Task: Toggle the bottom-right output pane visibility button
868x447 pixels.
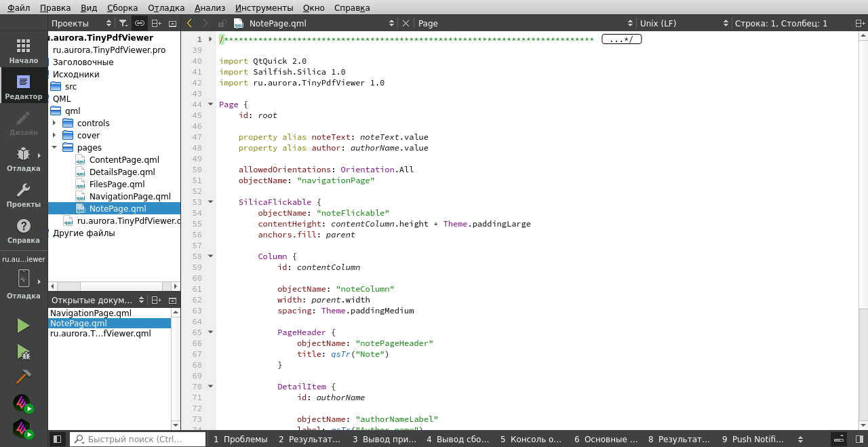Action: [839, 439]
